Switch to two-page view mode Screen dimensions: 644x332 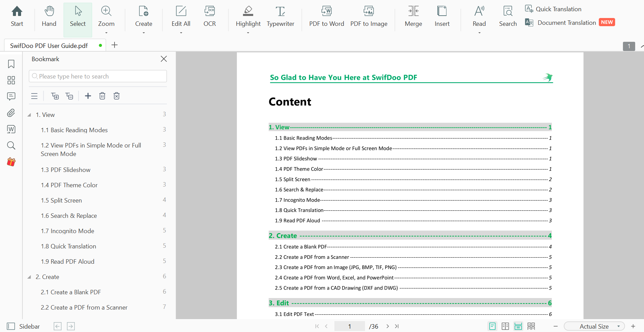pos(505,326)
